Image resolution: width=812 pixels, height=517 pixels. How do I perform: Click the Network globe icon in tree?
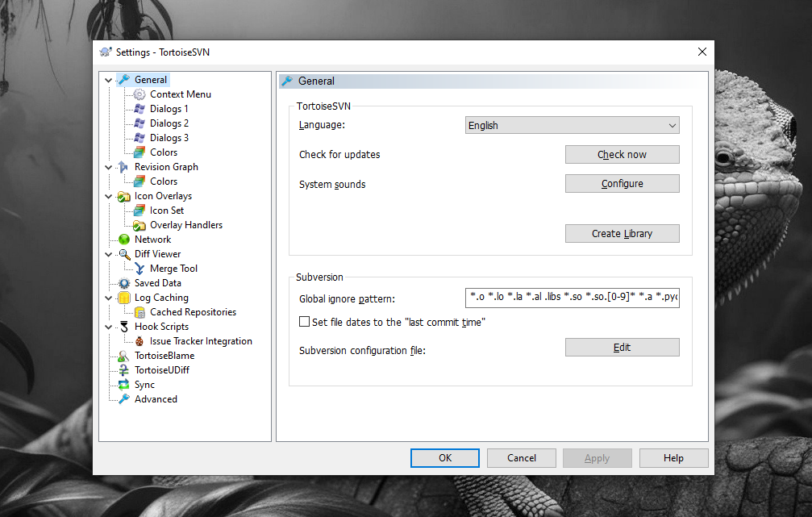123,240
